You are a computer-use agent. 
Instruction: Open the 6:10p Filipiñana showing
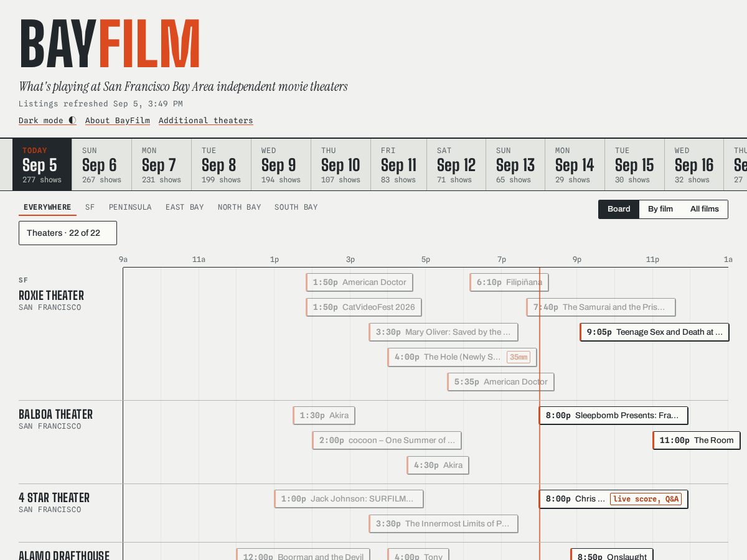(x=509, y=282)
